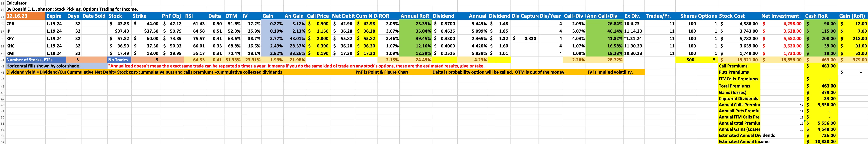
Task: Click KHC dividend amount 0.4000
Action: click(x=445, y=46)
